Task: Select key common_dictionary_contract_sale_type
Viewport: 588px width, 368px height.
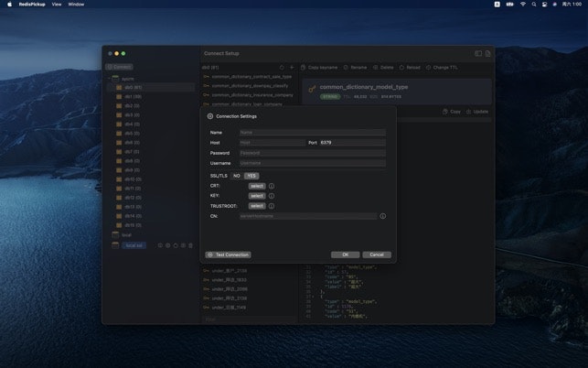Action: tap(250, 77)
